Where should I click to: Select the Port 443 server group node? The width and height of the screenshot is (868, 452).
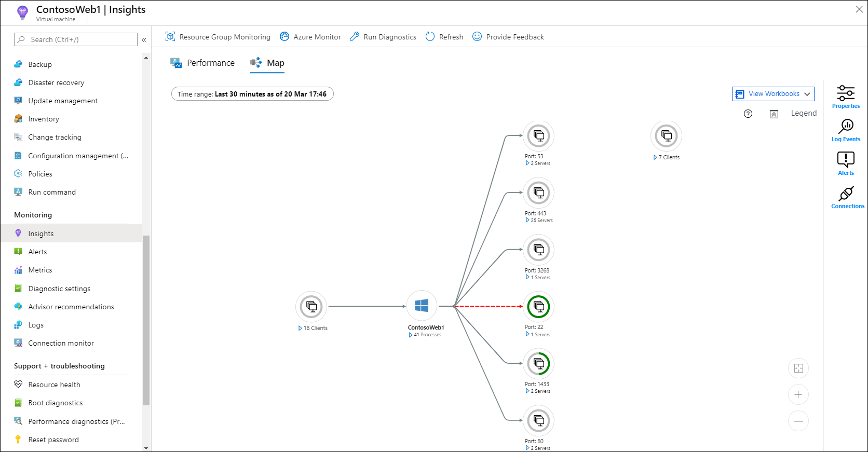tap(539, 193)
